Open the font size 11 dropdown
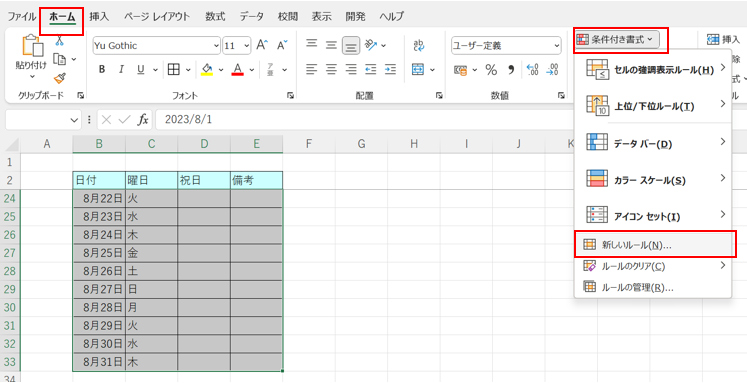The image size is (747, 383). 246,46
